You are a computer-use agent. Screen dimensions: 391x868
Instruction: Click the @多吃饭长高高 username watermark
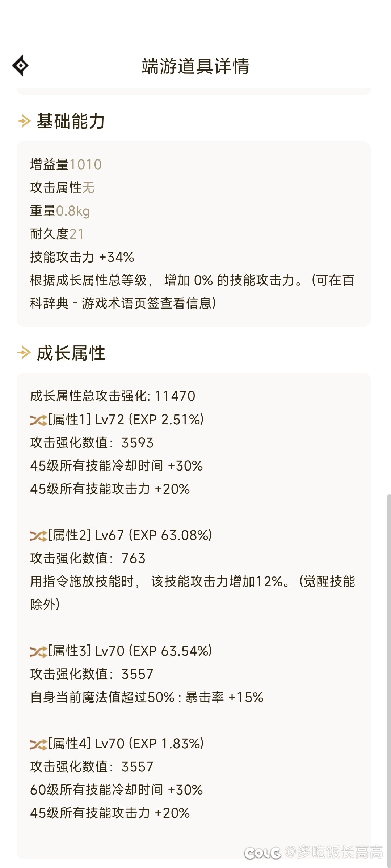tap(334, 852)
